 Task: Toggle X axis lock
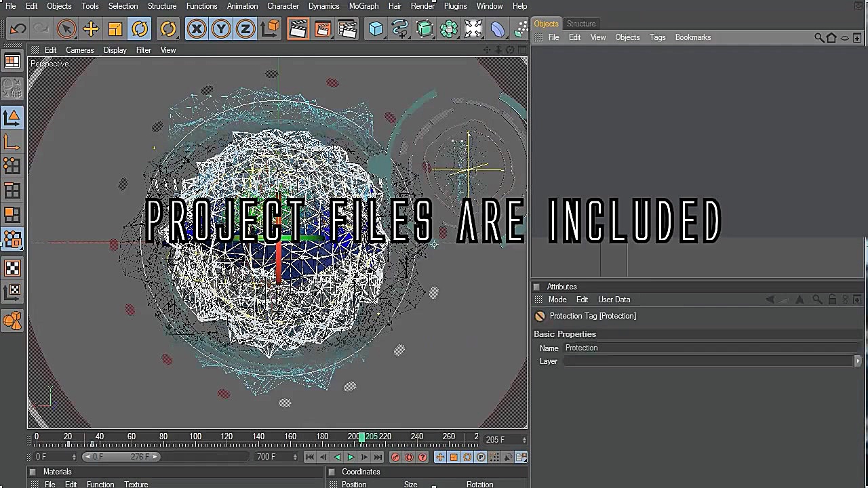tap(197, 28)
